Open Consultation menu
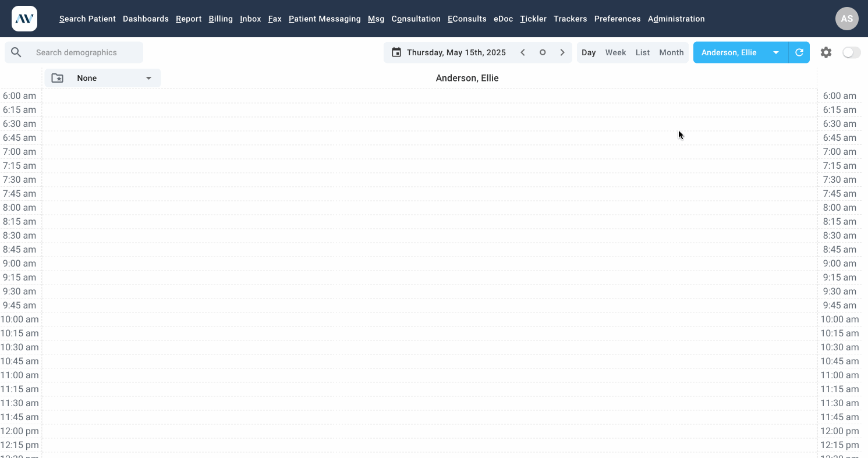 pos(416,19)
